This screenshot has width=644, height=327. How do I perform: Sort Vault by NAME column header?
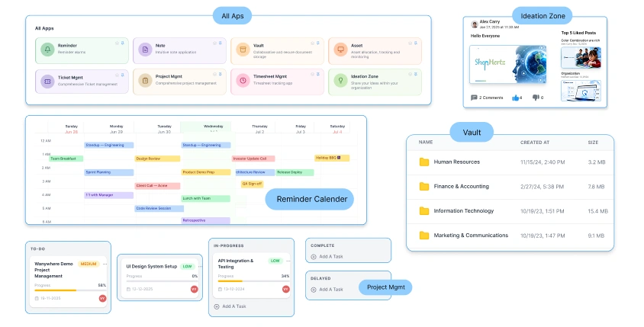426,142
